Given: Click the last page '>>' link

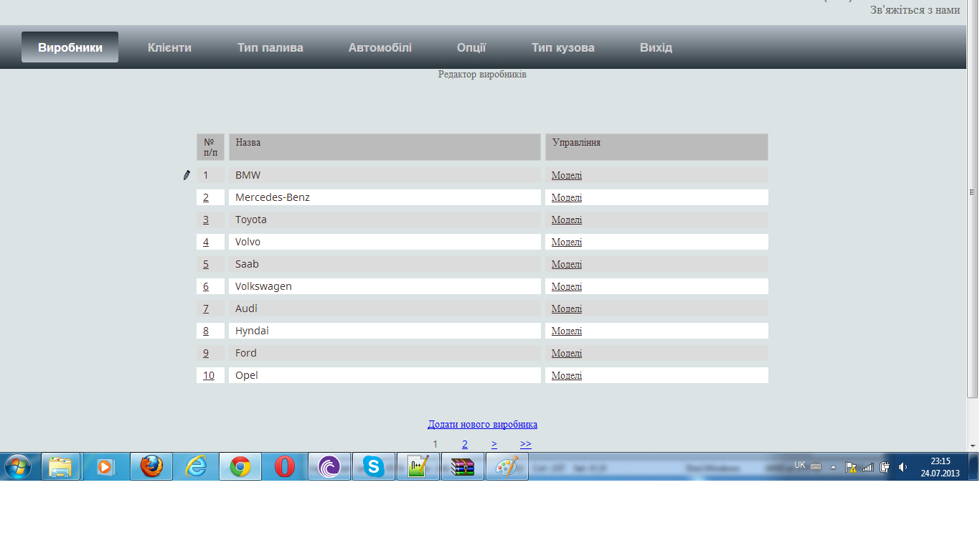Looking at the screenshot, I should click(526, 444).
